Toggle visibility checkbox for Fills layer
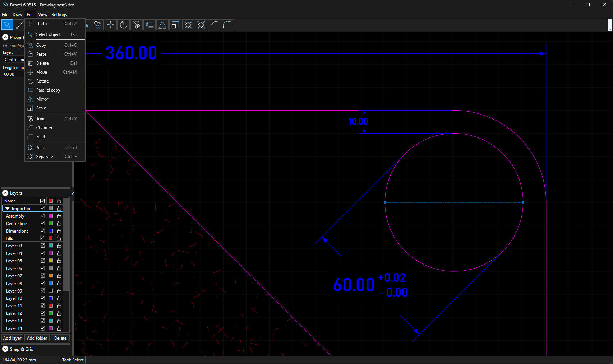 pos(42,238)
